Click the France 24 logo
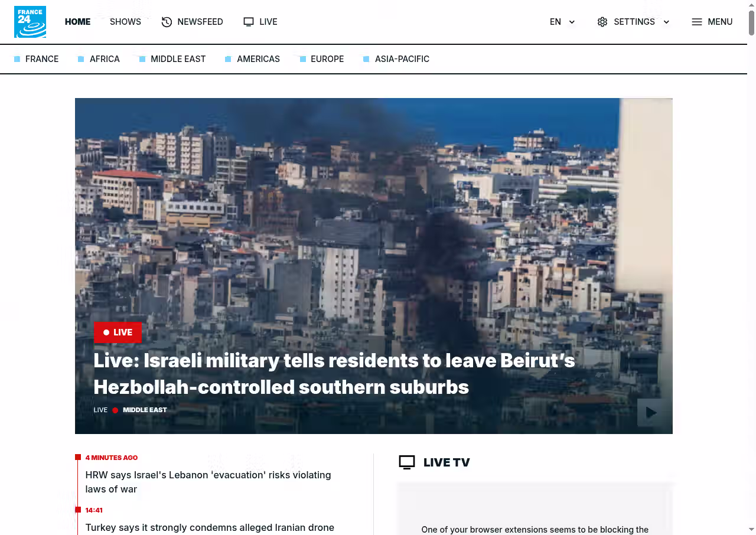756x535 pixels. click(30, 22)
